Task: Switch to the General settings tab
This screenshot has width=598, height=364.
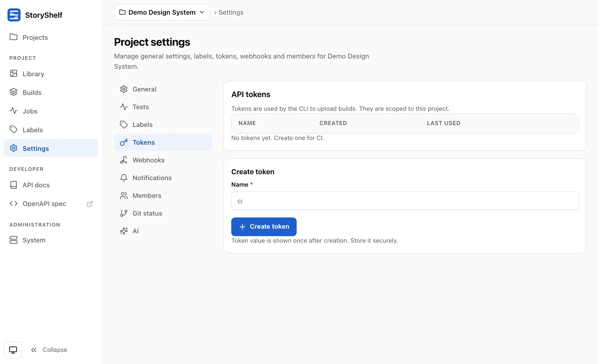Action: pos(163,89)
